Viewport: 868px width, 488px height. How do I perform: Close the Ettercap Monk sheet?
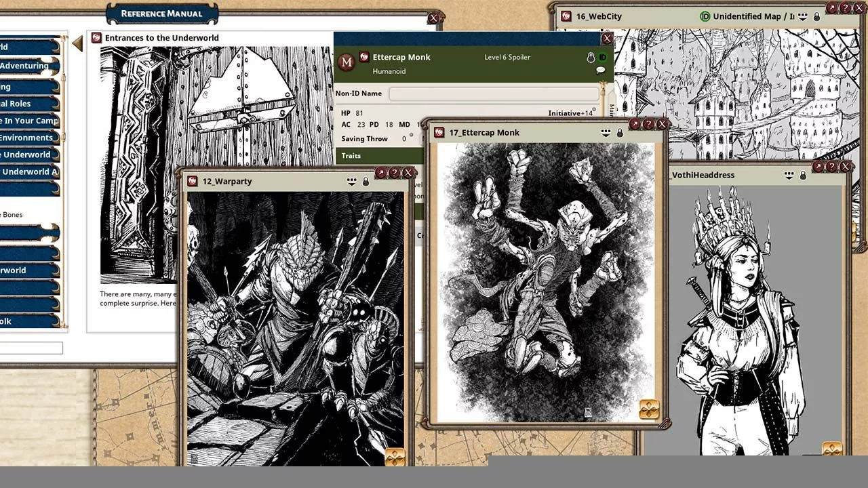607,39
